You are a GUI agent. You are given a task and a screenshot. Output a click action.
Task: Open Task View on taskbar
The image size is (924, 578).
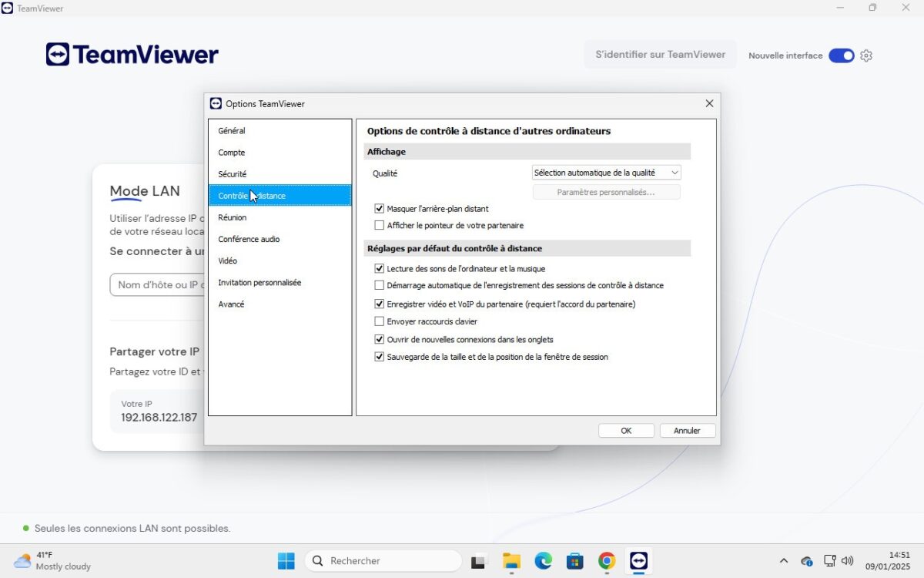(x=480, y=561)
